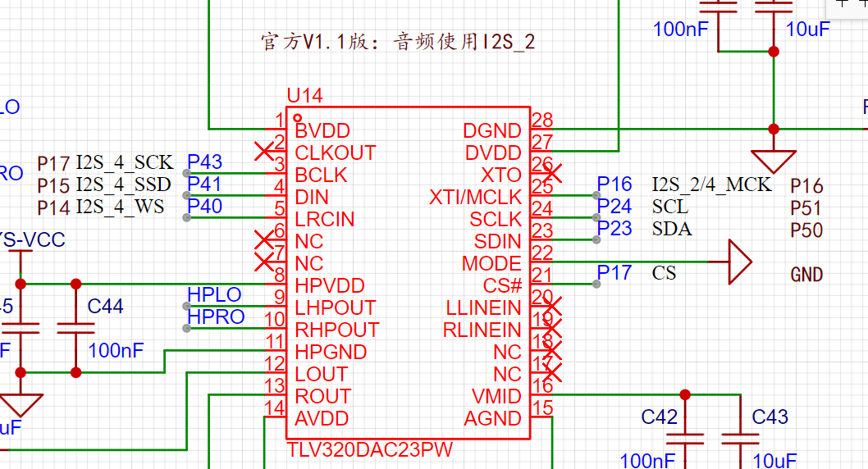Image resolution: width=868 pixels, height=469 pixels.
Task: Select the ground symbol below capacitor C44's rail
Action: coord(21,405)
